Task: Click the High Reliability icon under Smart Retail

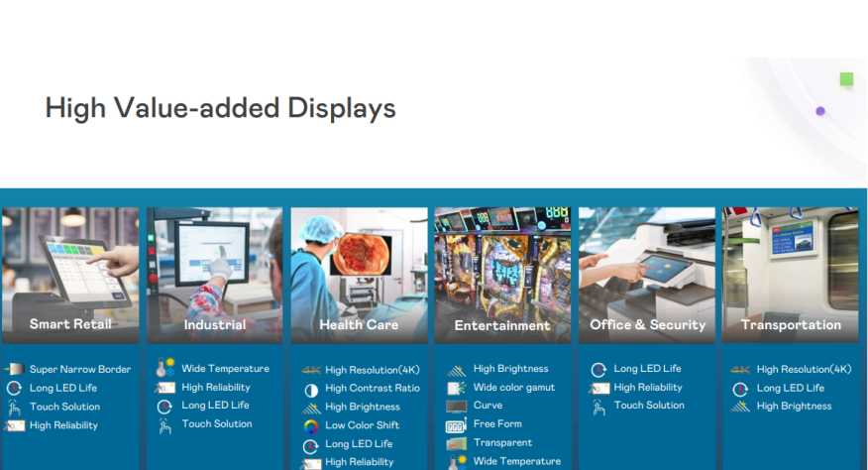Action: click(x=15, y=425)
